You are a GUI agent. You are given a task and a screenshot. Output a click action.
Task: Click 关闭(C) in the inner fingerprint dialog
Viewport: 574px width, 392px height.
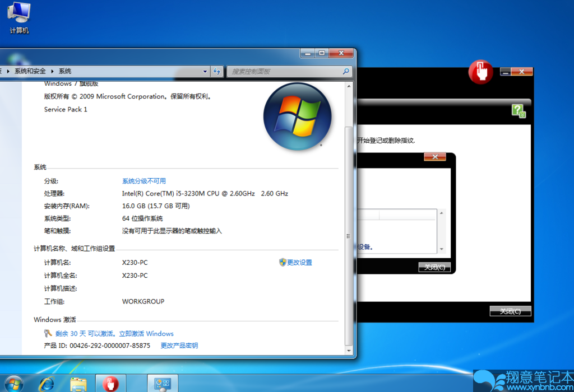(434, 267)
